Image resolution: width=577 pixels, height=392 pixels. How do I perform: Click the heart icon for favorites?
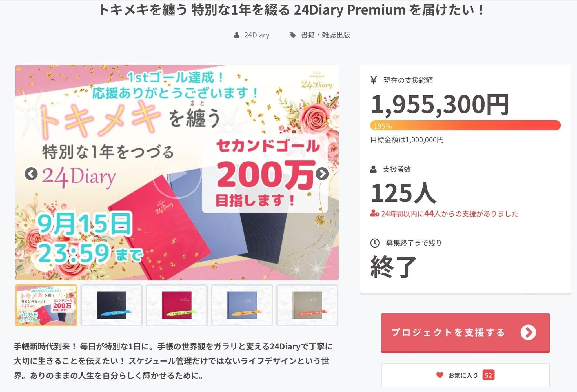pos(440,375)
